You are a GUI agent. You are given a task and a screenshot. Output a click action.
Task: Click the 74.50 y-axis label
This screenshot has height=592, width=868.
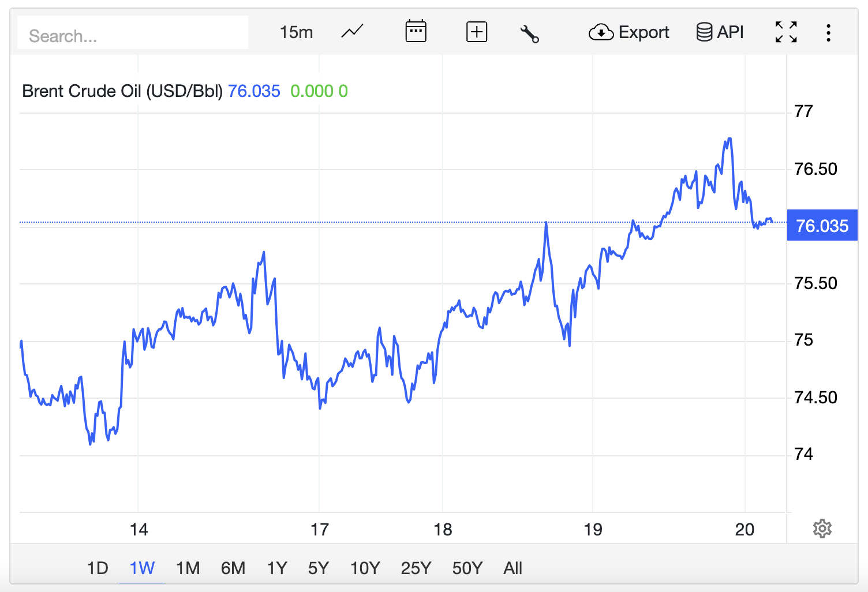pos(815,398)
